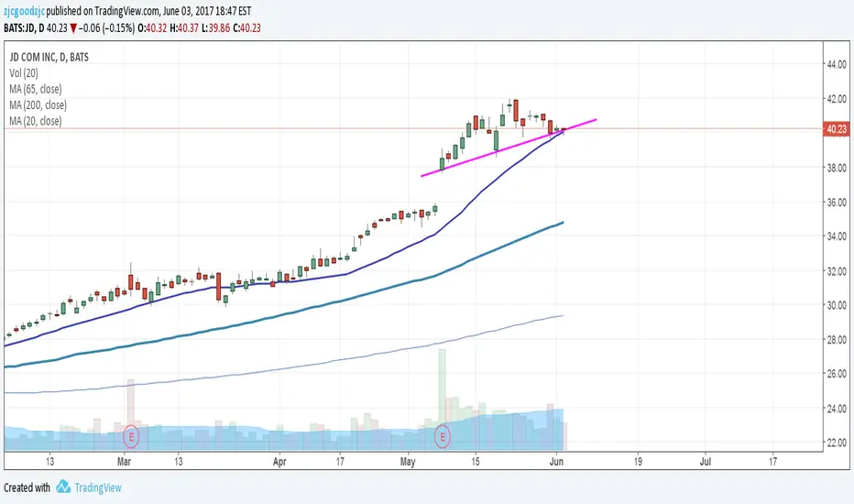The width and height of the screenshot is (854, 504).
Task: Click the 42.00 price axis label
Action: click(x=837, y=99)
